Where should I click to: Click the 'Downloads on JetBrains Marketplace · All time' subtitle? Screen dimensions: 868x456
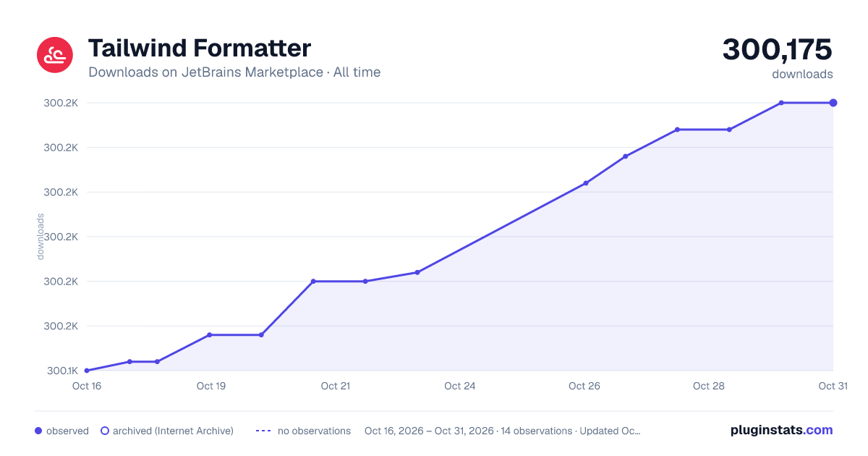pyautogui.click(x=234, y=72)
